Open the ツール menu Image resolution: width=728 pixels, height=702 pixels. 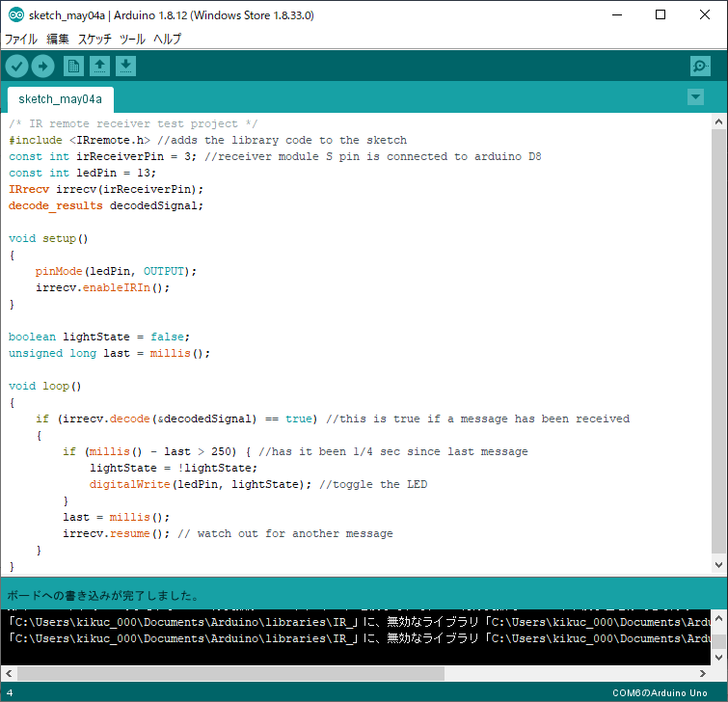132,40
